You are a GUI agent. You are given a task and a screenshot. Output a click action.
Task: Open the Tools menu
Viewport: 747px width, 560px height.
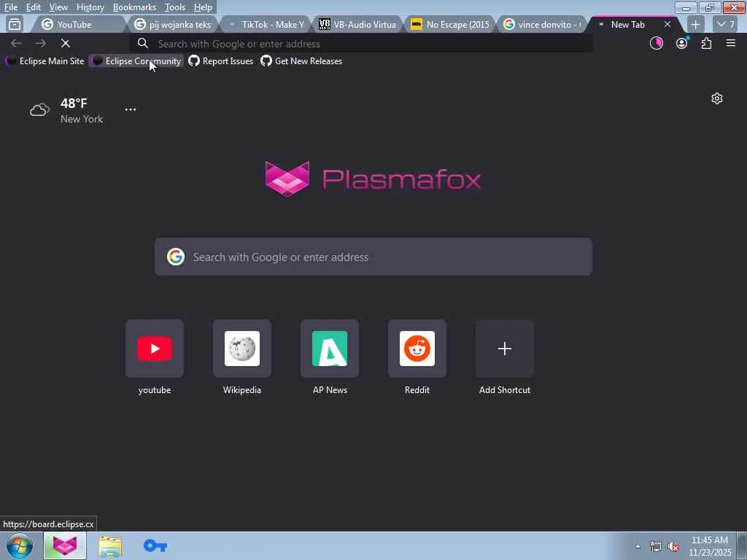point(174,7)
